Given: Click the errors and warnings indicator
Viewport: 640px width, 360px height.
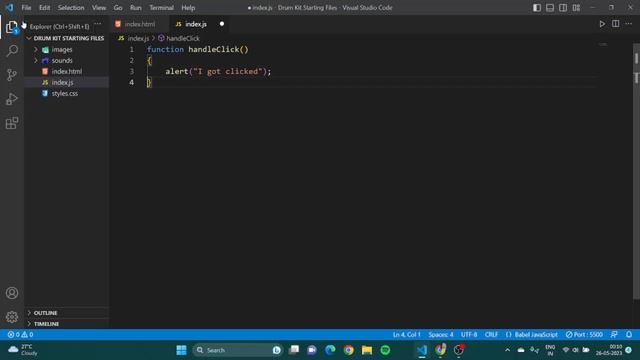Looking at the screenshot, I should click(x=20, y=334).
